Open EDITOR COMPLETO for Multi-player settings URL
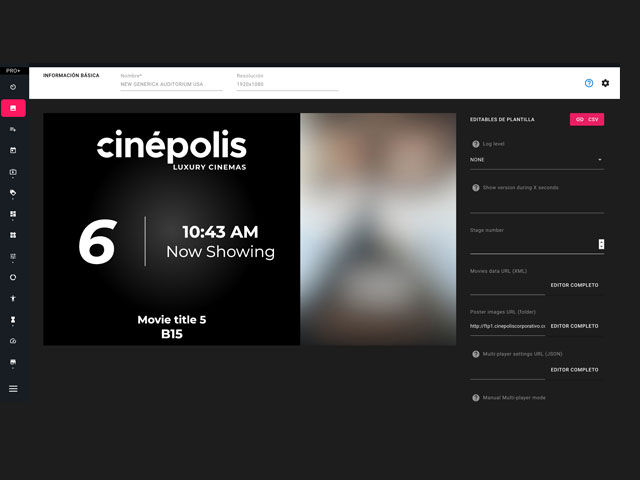The image size is (640, 480). (574, 370)
